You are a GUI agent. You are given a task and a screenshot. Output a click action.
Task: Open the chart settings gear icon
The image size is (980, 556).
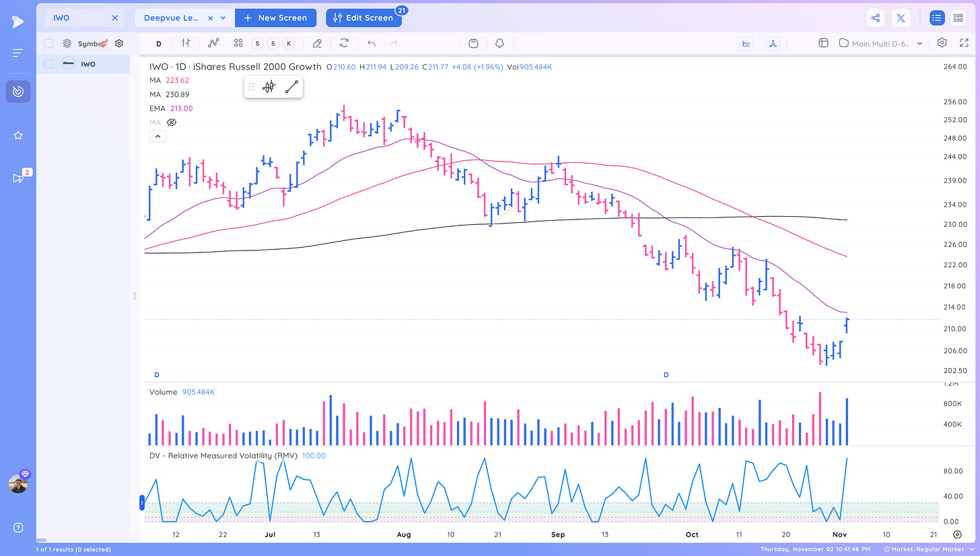pyautogui.click(x=942, y=43)
